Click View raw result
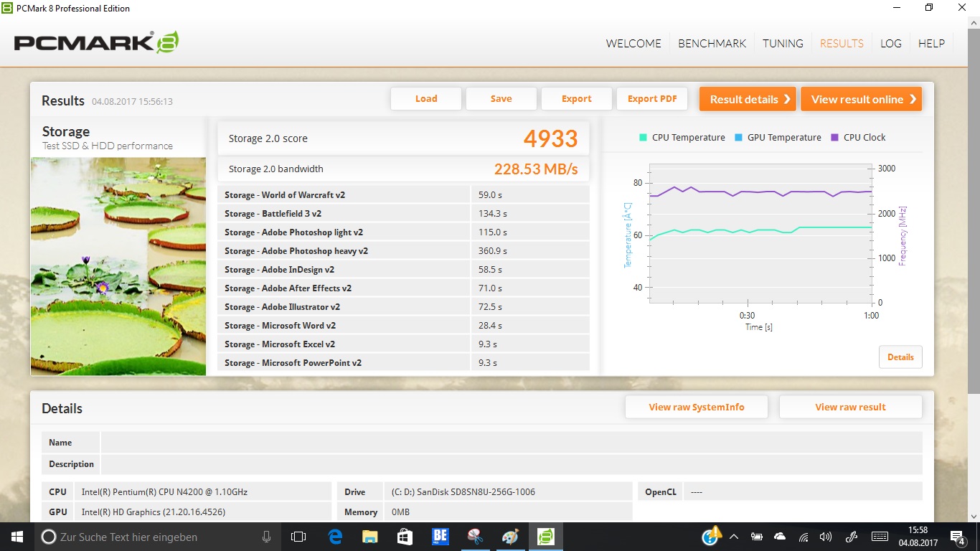The image size is (980, 551). 850,407
